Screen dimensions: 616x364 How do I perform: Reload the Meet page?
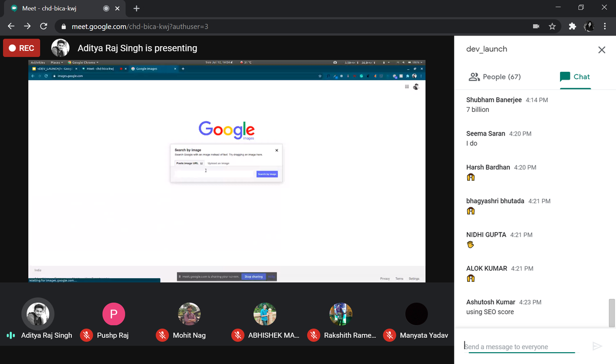pyautogui.click(x=44, y=26)
